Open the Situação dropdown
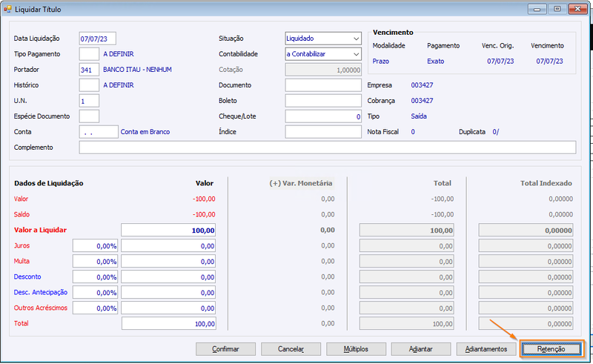The image size is (593, 364). click(x=323, y=39)
